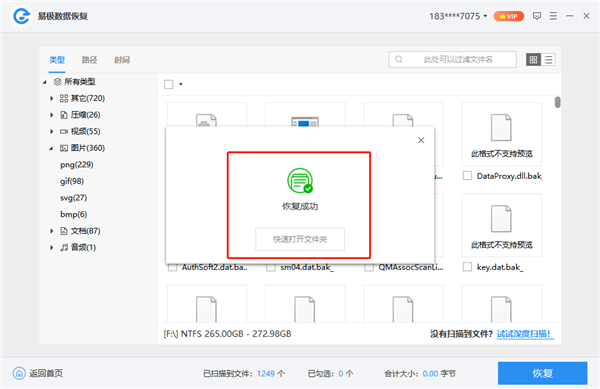
Task: Click the sm04.dat.bak_ file name
Action: pyautogui.click(x=307, y=267)
